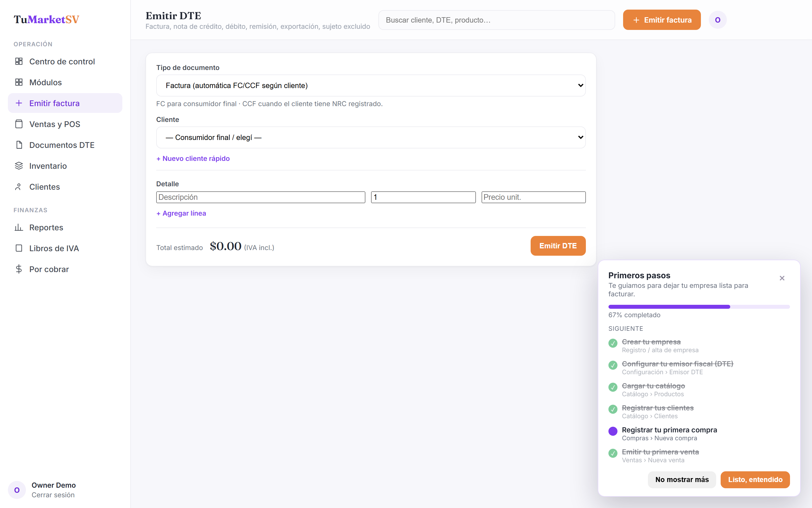This screenshot has height=508, width=812.
Task: Click the Por cobrar dollar icon
Action: pyautogui.click(x=19, y=269)
